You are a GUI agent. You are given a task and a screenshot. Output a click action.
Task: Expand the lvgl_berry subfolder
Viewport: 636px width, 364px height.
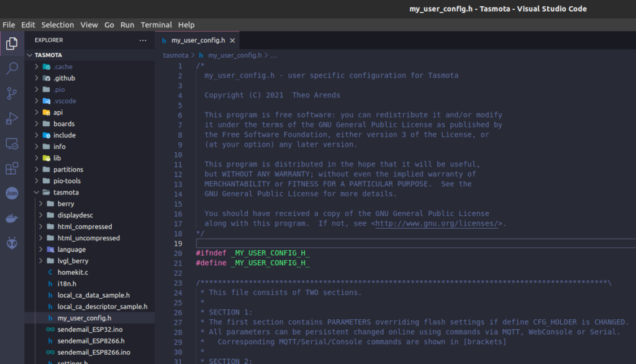click(x=89, y=261)
